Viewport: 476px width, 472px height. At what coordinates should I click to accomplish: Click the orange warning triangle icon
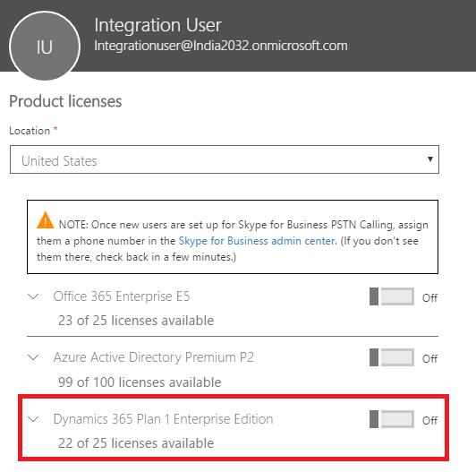[46, 219]
